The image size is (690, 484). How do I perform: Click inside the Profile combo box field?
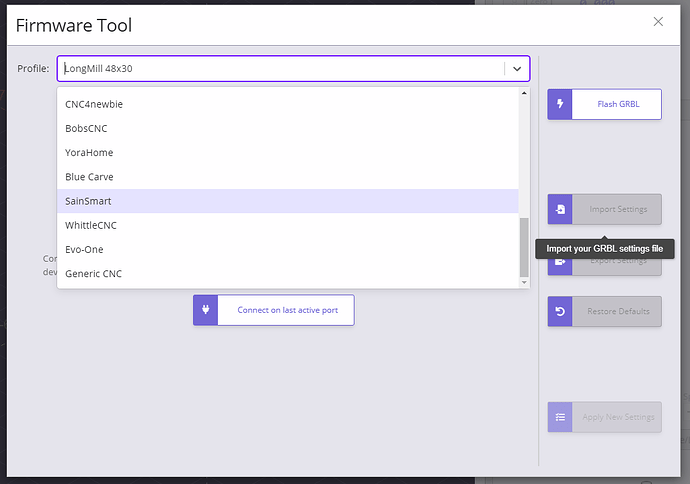pyautogui.click(x=280, y=68)
